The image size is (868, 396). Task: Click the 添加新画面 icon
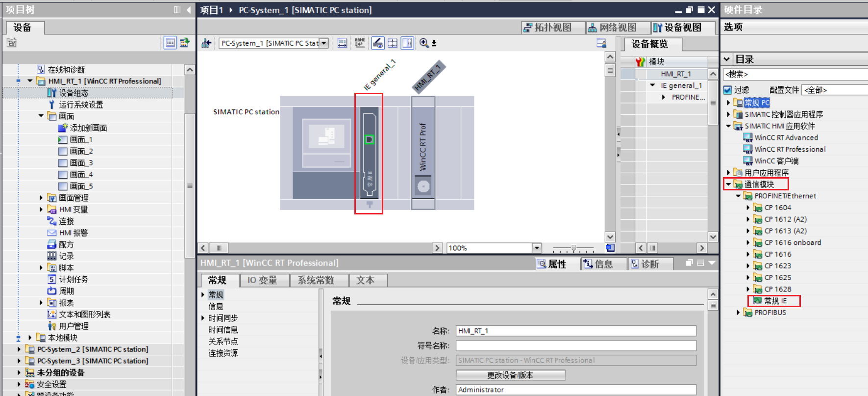(x=63, y=128)
